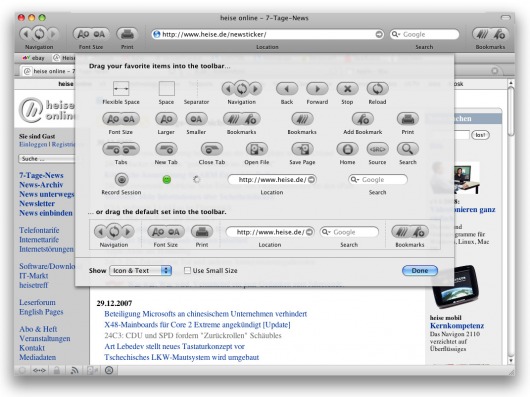Screen dimensions: 530x397
Task: Click the padlock icon in status bar
Action: coord(57,371)
